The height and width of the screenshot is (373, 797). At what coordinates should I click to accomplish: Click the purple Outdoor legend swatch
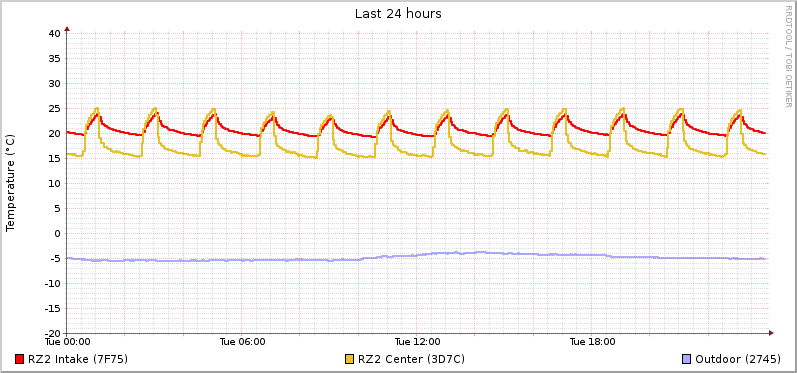click(686, 359)
